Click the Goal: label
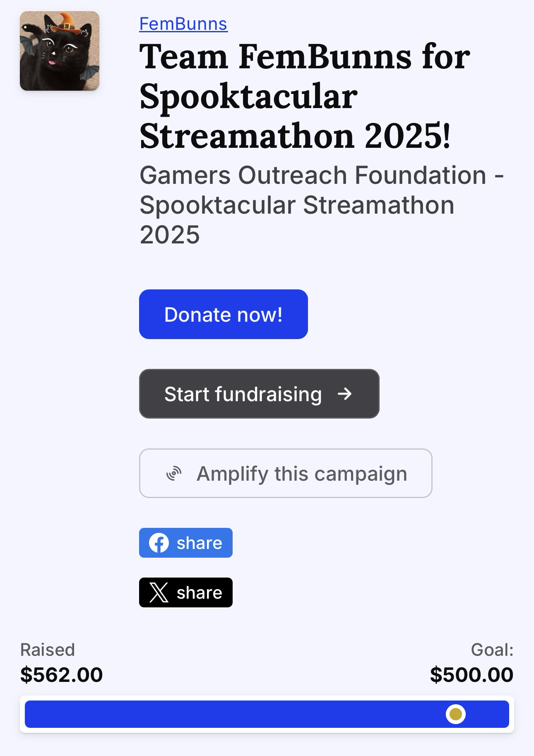 pos(492,650)
